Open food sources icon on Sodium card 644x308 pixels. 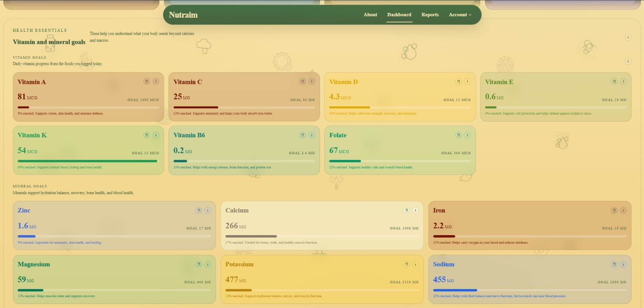point(614,264)
